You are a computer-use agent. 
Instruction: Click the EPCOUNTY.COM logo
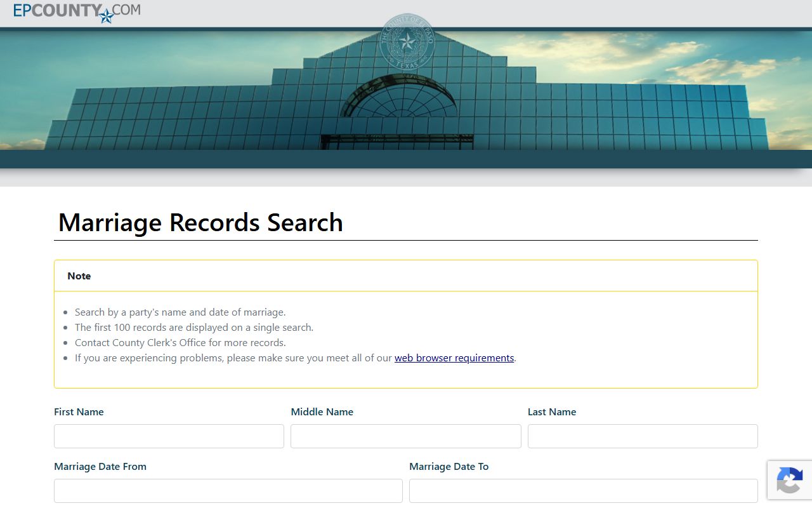tap(77, 12)
